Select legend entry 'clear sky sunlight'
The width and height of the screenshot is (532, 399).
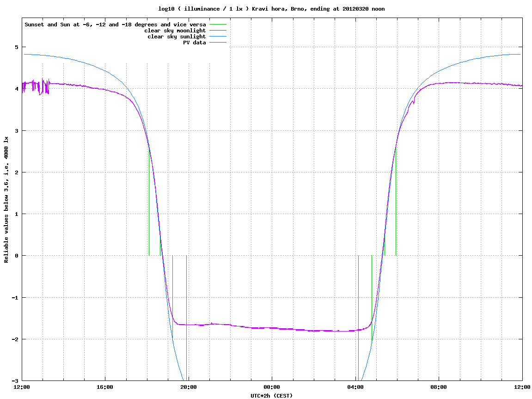click(177, 37)
